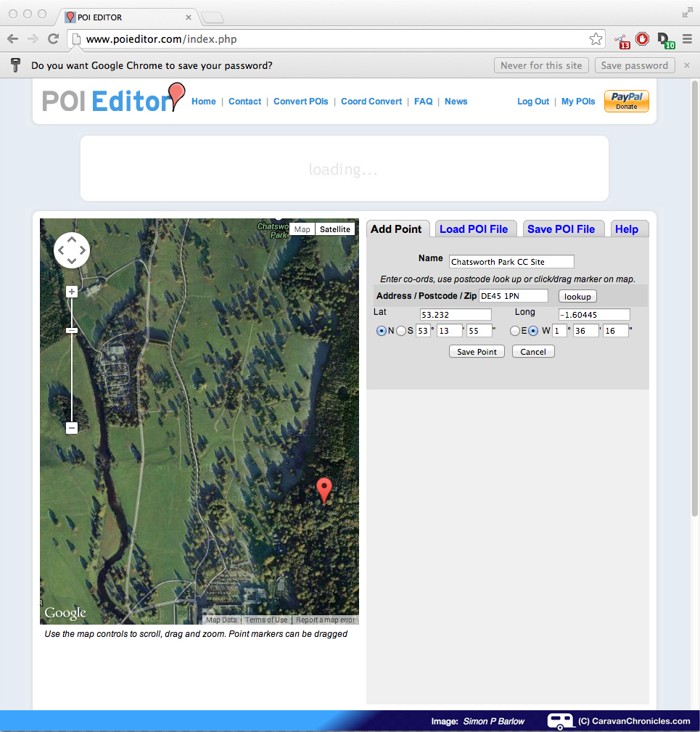Dismiss the save password bar
Image resolution: width=700 pixels, height=732 pixels.
pos(686,65)
